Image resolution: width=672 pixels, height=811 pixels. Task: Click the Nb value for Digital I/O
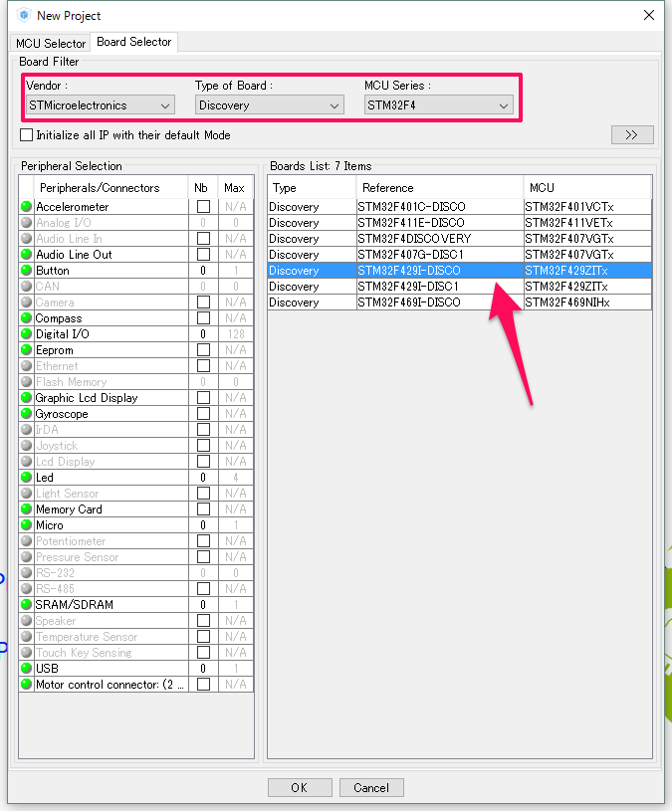click(203, 334)
